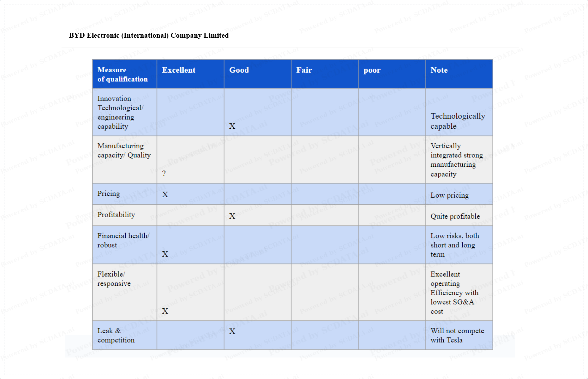Click the title 'BYD Electronic (International) Company Limited'
This screenshot has width=588, height=379.
pyautogui.click(x=149, y=35)
